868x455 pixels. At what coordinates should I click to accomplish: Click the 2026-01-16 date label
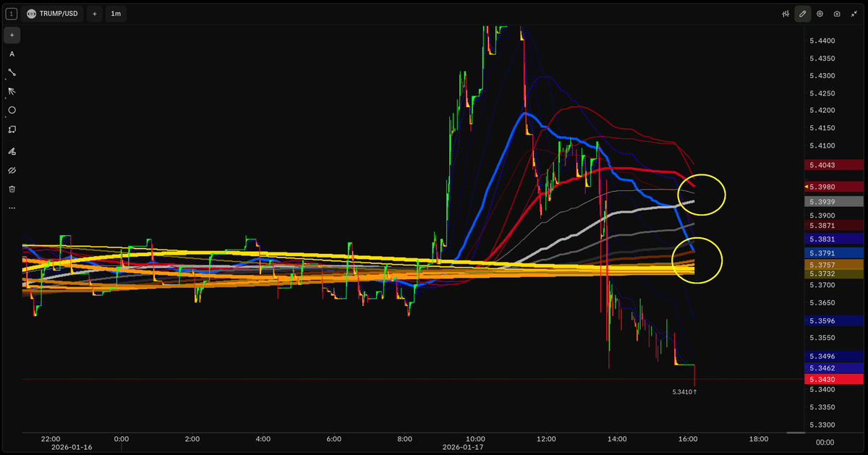72,447
